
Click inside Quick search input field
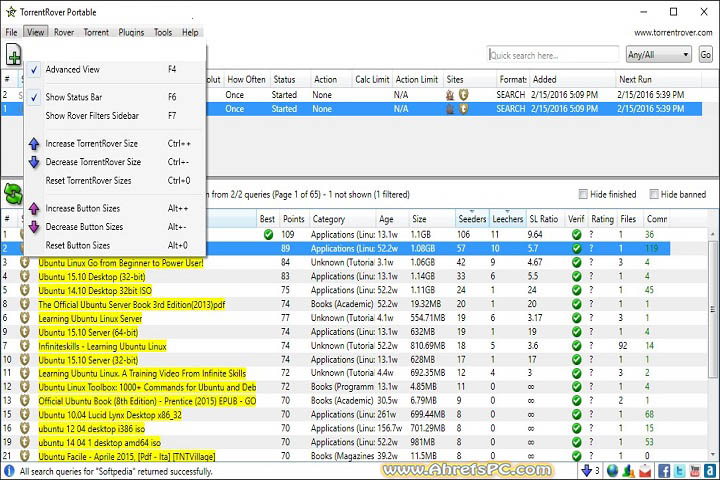pos(553,55)
